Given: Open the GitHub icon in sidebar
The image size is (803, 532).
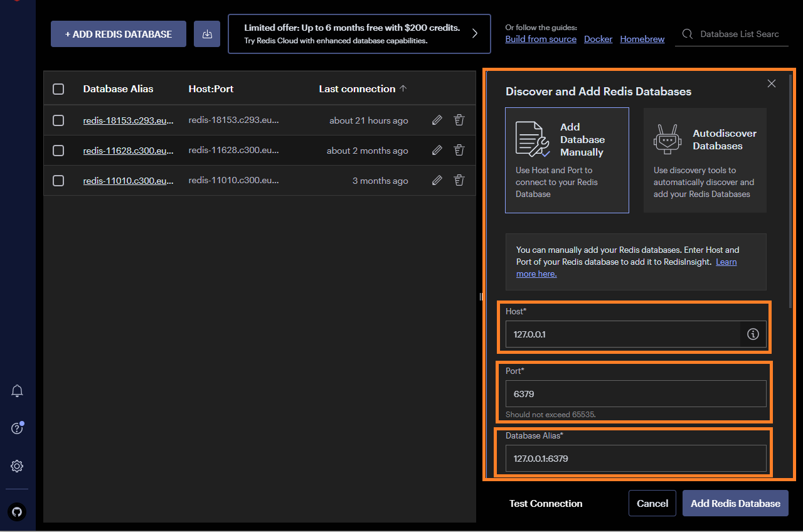Looking at the screenshot, I should pos(18,511).
